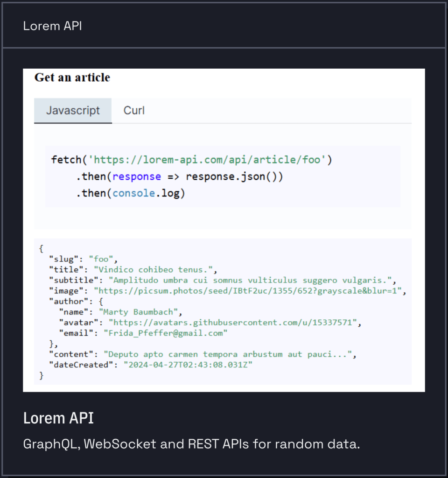This screenshot has height=478, width=448.
Task: Switch to the Javascript tab
Action: pos(73,111)
